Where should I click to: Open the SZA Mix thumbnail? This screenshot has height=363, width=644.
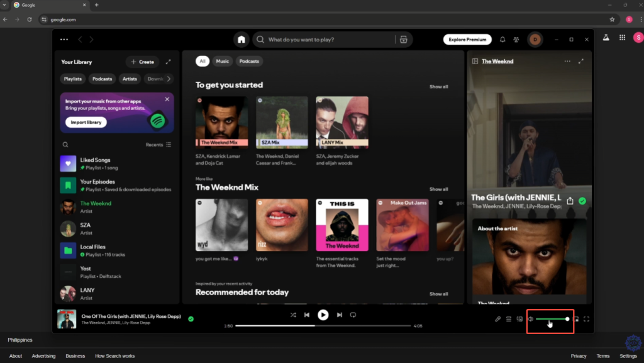pos(282,123)
